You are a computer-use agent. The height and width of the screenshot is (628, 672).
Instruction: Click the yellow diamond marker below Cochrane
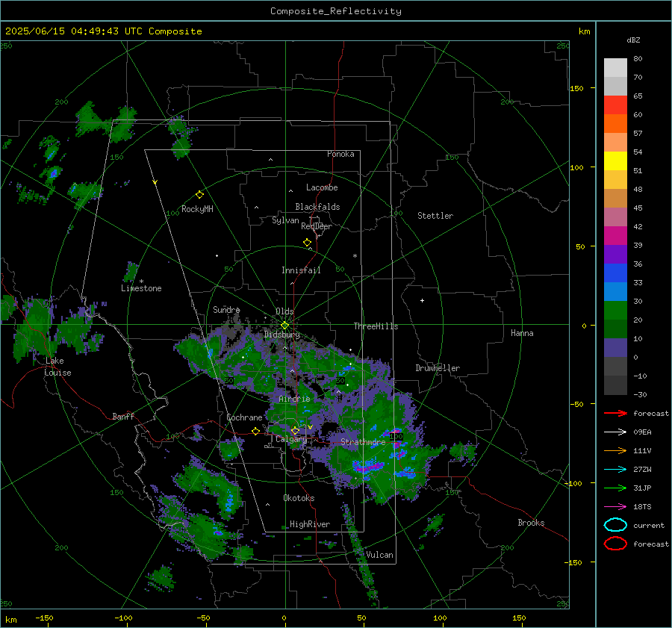(255, 431)
